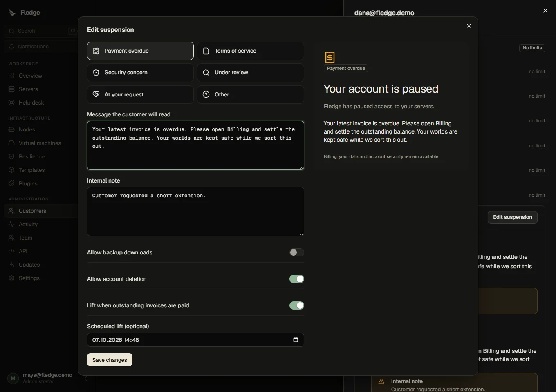Click the Updates download icon in sidebar
Image resolution: width=556 pixels, height=392 pixels.
pyautogui.click(x=11, y=265)
